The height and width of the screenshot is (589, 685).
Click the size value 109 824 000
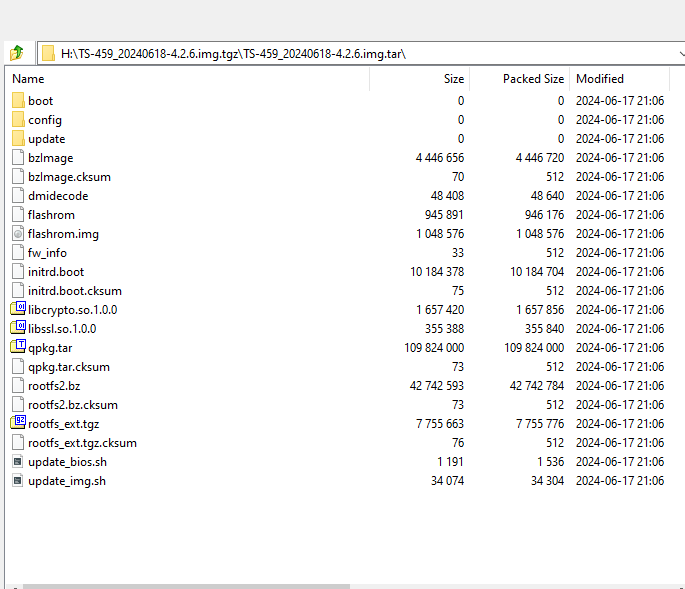coord(434,348)
